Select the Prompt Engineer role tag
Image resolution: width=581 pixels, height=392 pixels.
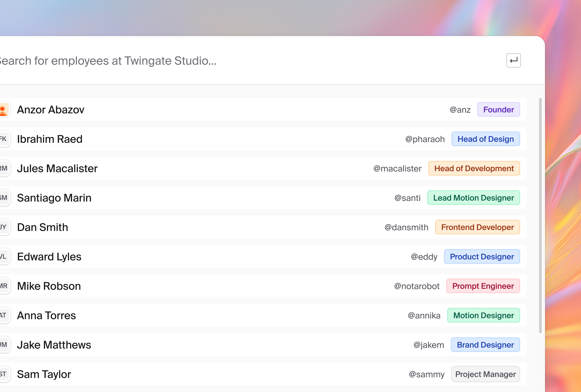[x=483, y=286]
